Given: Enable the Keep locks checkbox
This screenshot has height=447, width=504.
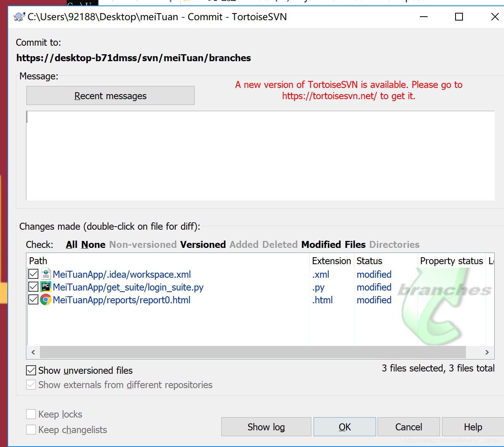Looking at the screenshot, I should click(x=31, y=414).
